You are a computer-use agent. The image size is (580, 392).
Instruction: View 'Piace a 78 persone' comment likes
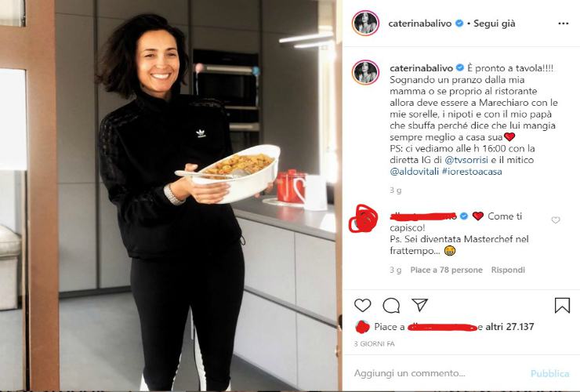tap(447, 270)
